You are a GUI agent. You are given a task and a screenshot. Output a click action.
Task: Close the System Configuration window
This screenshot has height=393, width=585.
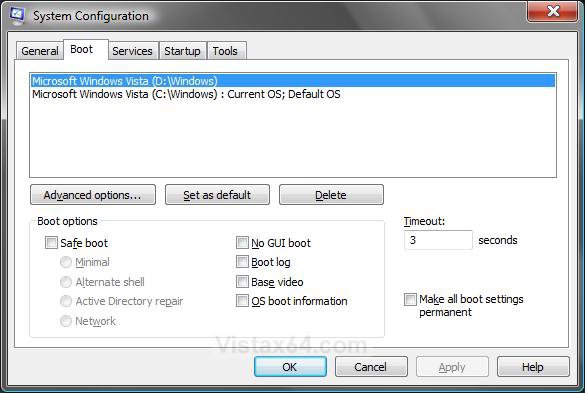pyautogui.click(x=553, y=11)
